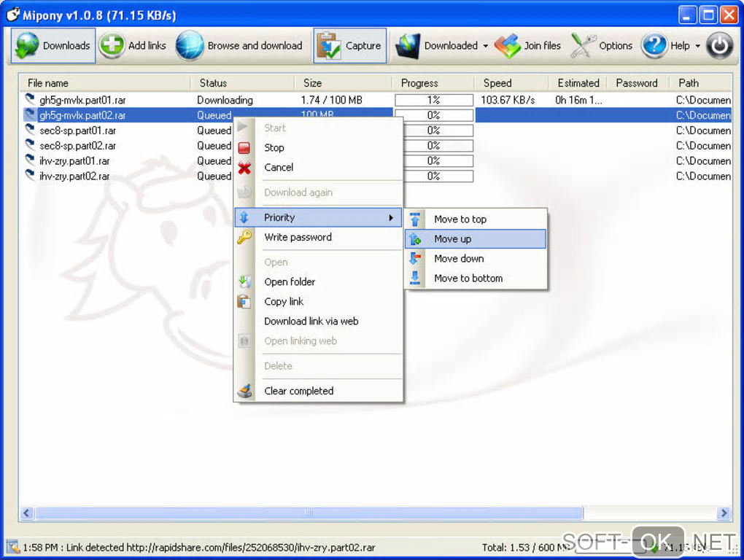The image size is (744, 560).
Task: Click the horizontal scrollbar thumb
Action: tap(309, 513)
